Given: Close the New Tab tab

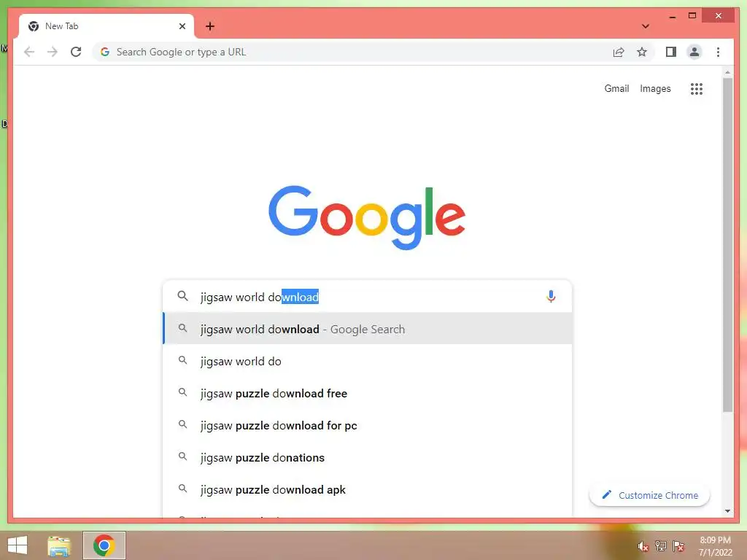Looking at the screenshot, I should point(182,26).
